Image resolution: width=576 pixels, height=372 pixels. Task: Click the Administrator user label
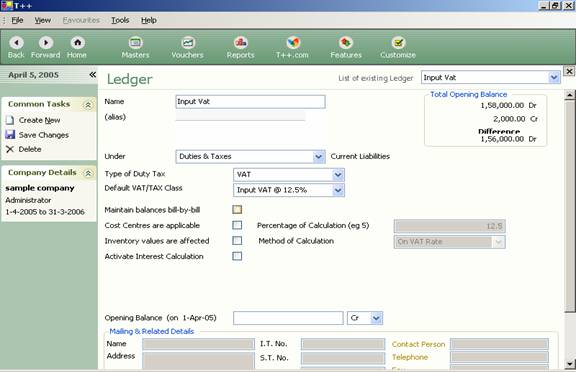pyautogui.click(x=28, y=200)
